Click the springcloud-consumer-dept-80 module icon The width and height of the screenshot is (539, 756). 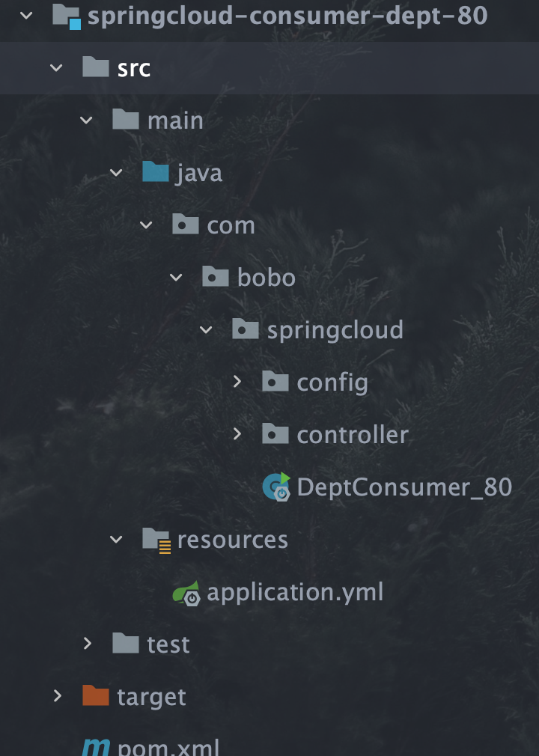66,16
